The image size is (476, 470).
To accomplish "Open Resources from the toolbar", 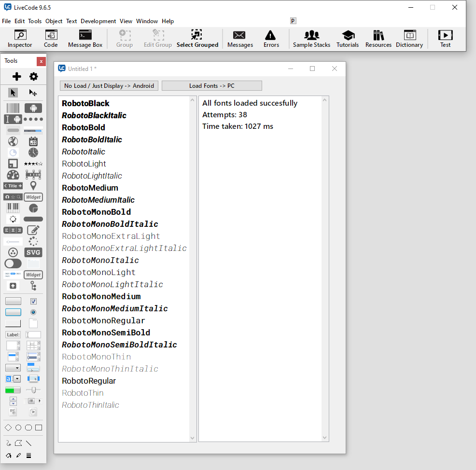I will coord(378,39).
